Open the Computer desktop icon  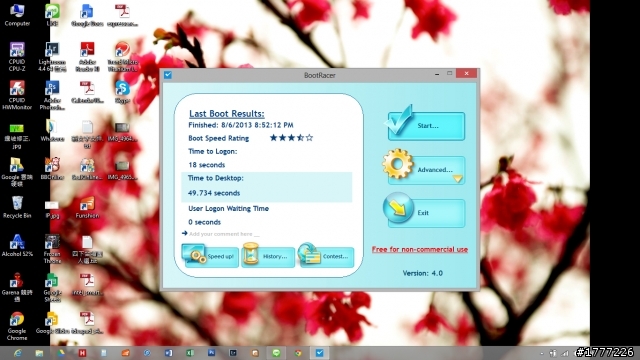pos(17,15)
